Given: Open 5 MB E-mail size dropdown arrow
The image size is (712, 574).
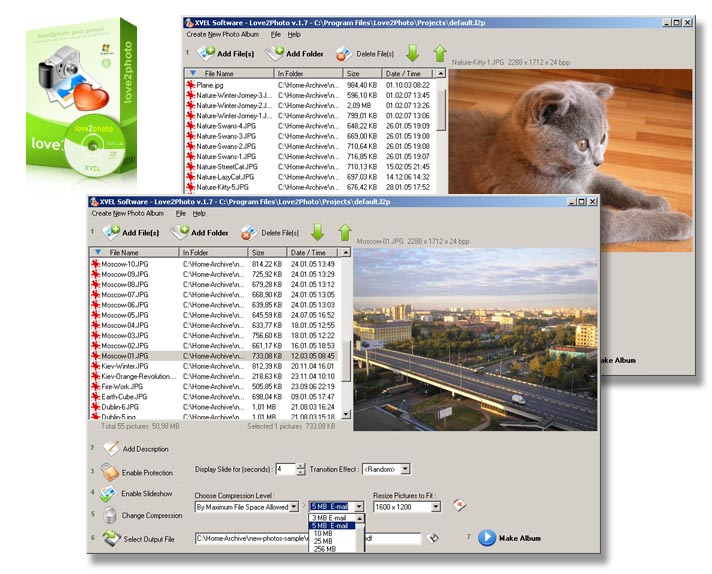Looking at the screenshot, I should coord(359,507).
